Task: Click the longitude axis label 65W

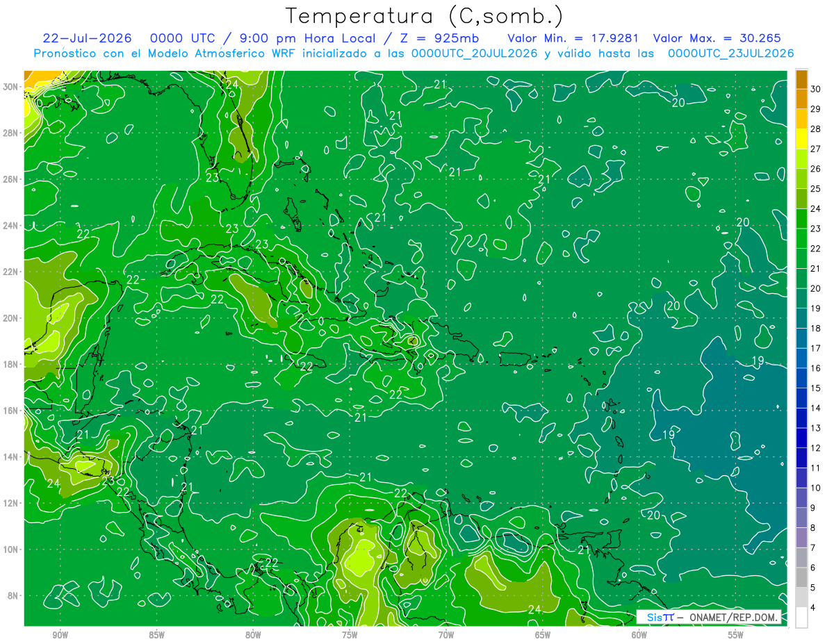Action: [x=543, y=635]
